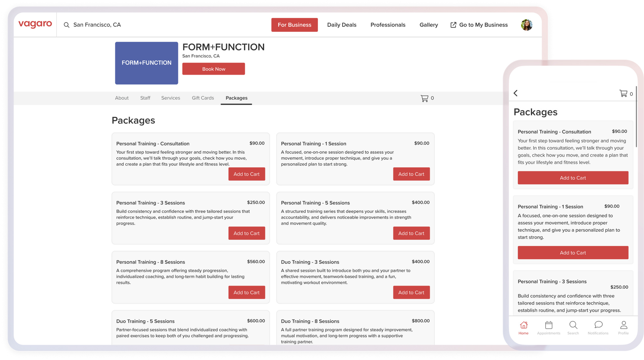Switch to the Gift Cards tab

[x=203, y=98]
